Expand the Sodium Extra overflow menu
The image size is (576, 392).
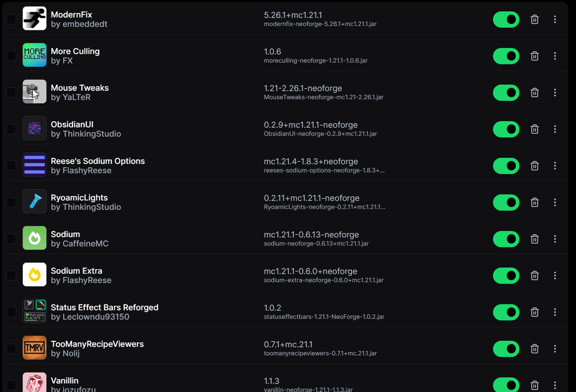pyautogui.click(x=555, y=275)
